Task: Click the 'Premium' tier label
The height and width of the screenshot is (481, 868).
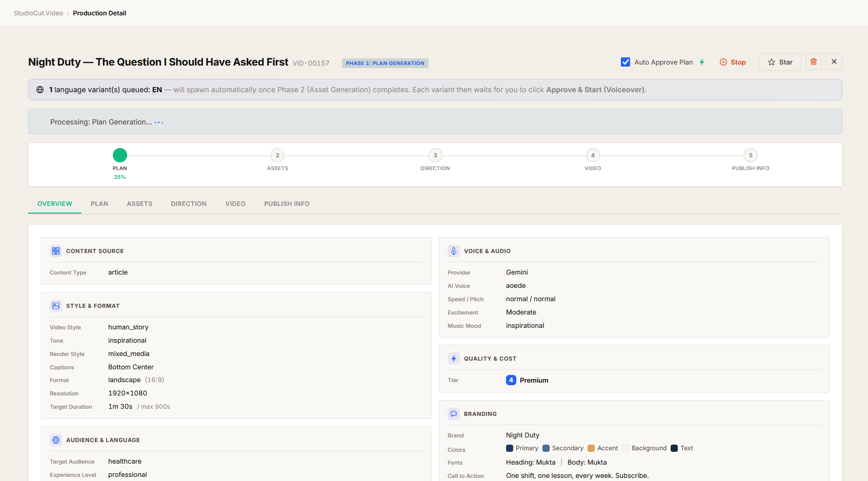Action: (x=534, y=380)
